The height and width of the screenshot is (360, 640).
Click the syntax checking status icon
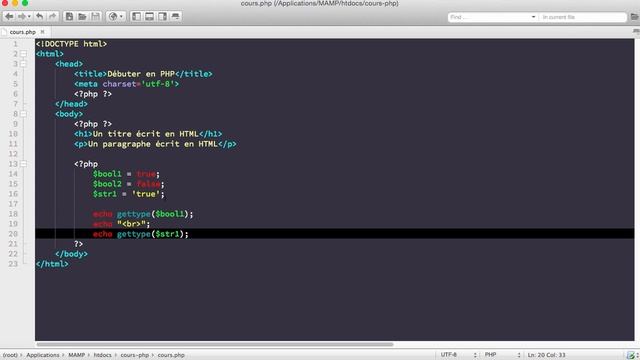[631, 355]
